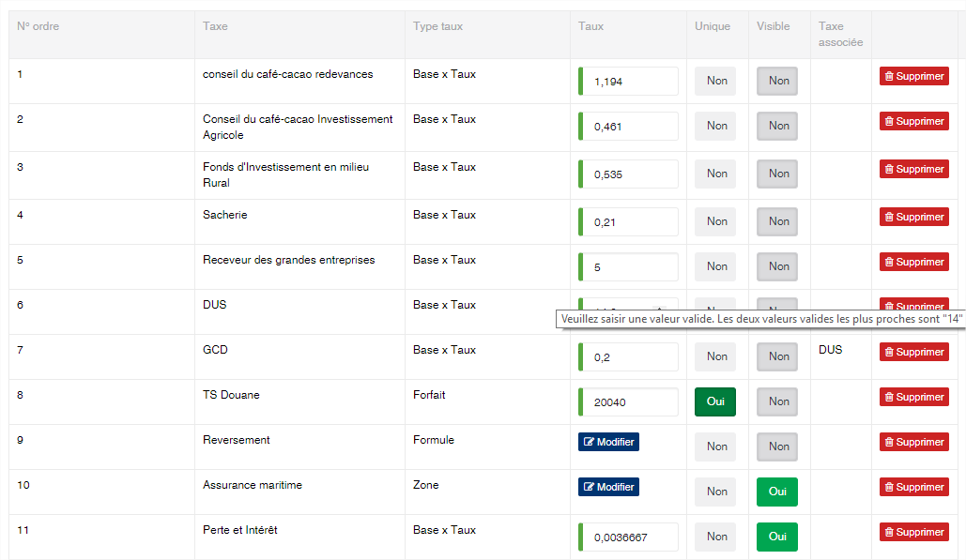Edit the 20040 forfait rate field

tap(630, 401)
